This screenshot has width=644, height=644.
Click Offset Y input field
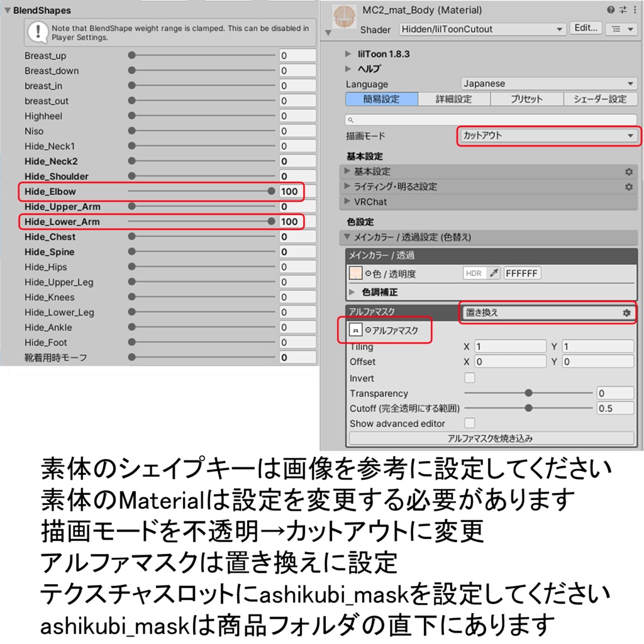[597, 362]
